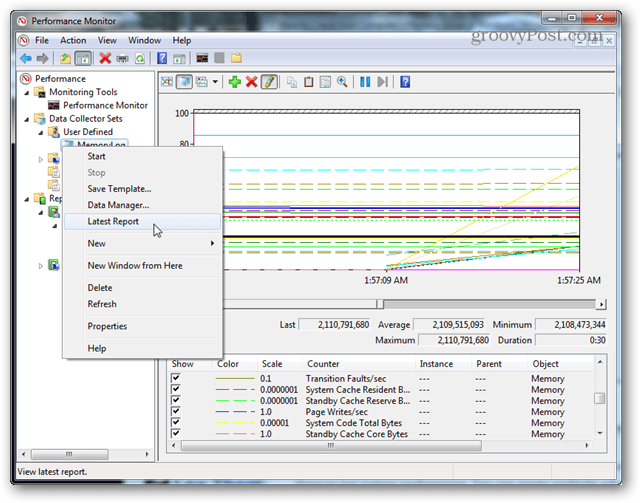This screenshot has height=503, width=640.
Task: Select Performance Monitor tree item
Action: click(x=105, y=105)
